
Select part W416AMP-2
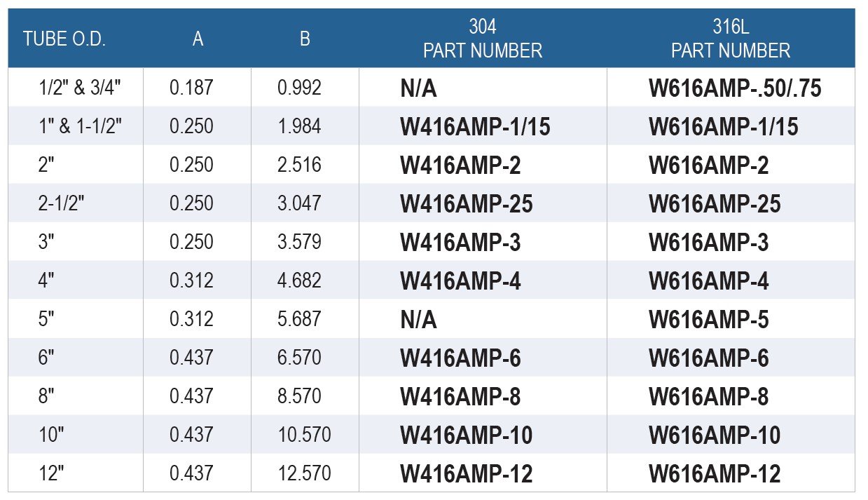(460, 165)
